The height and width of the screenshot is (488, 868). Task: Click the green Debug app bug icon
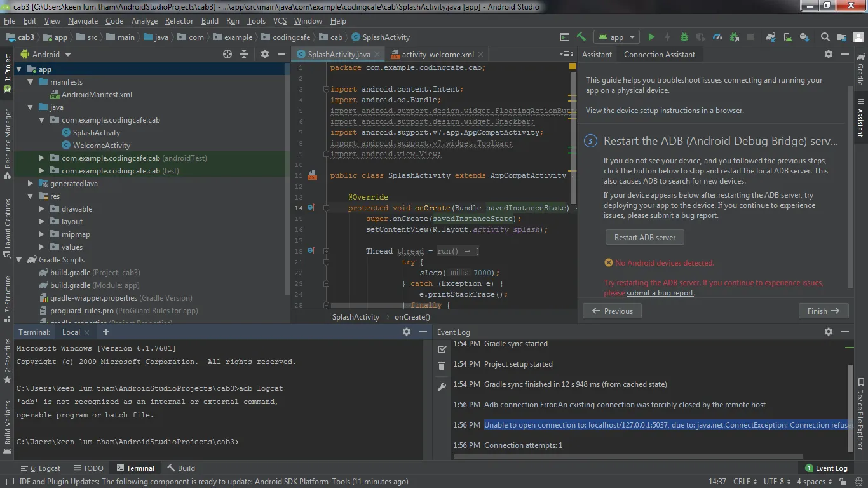684,37
